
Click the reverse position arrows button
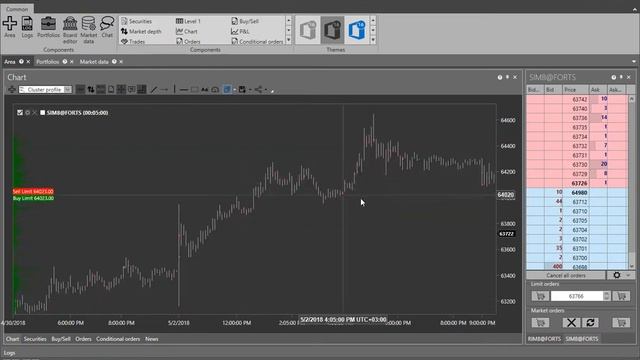(590, 322)
